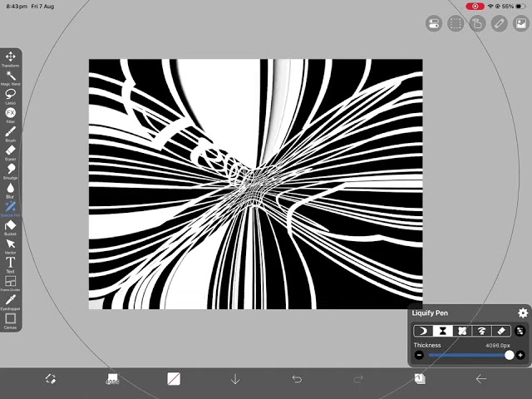Viewport: 532px width, 399px height.
Task: Increase Thickness with the plus button
Action: point(520,355)
